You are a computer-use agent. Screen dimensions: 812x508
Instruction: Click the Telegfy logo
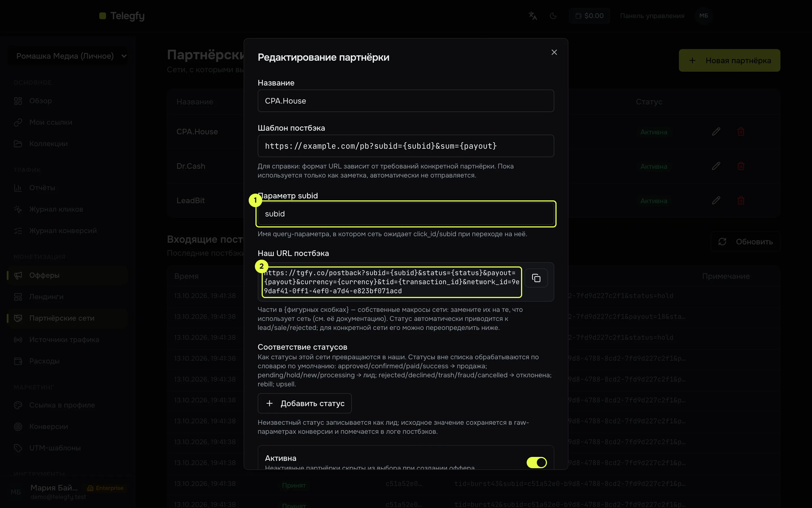[122, 16]
